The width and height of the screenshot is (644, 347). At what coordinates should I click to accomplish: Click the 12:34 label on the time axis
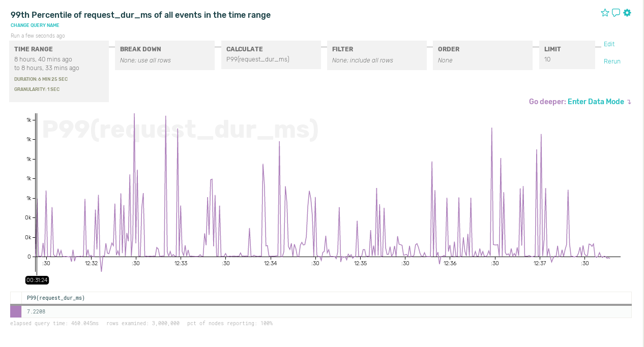(271, 263)
